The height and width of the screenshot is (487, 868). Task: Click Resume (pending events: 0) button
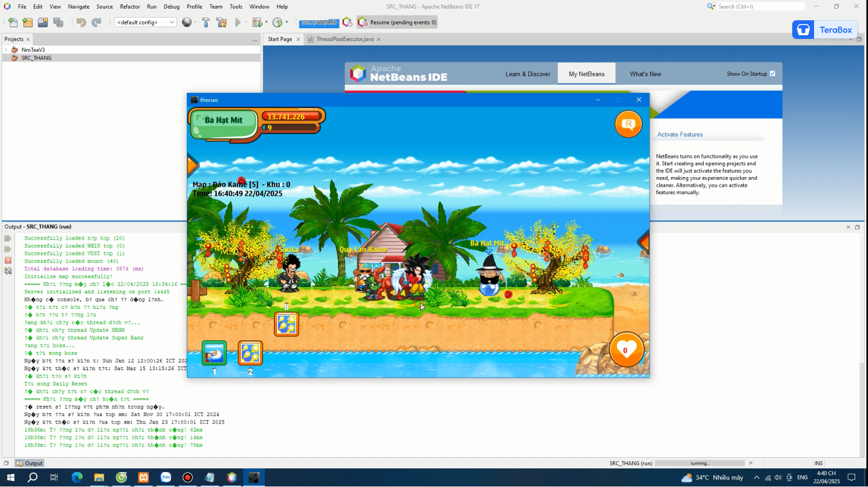click(x=397, y=22)
